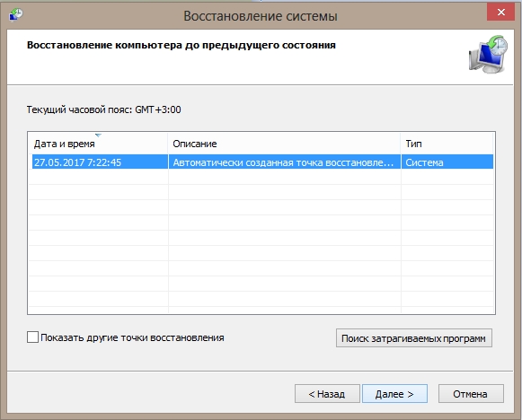522x420 pixels.
Task: Cancel the wizard with Отмена
Action: coord(471,394)
